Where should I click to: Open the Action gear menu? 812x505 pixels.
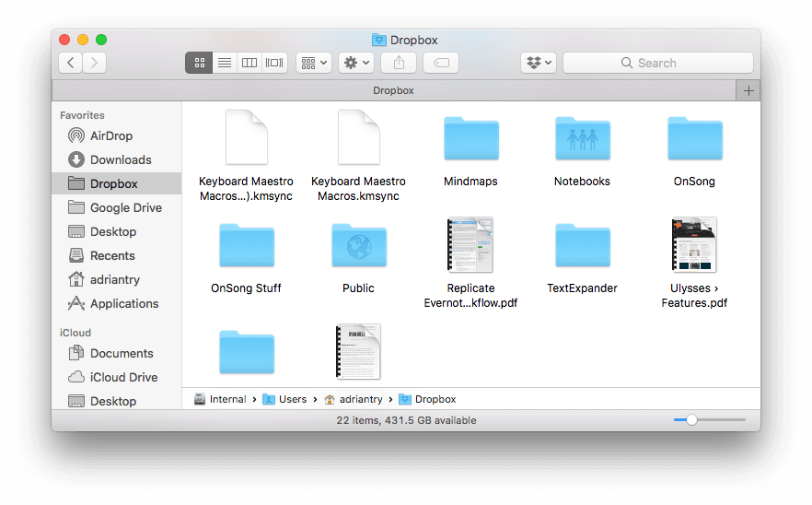click(x=356, y=63)
